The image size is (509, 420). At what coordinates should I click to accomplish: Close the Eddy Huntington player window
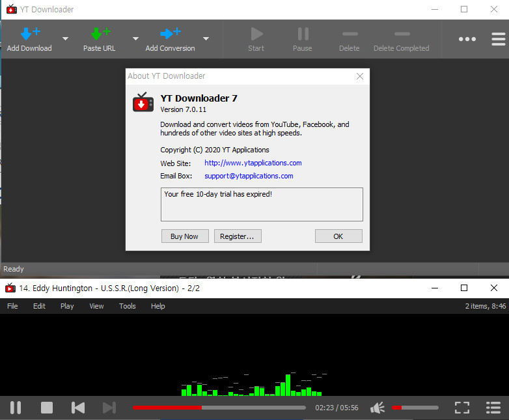point(494,288)
